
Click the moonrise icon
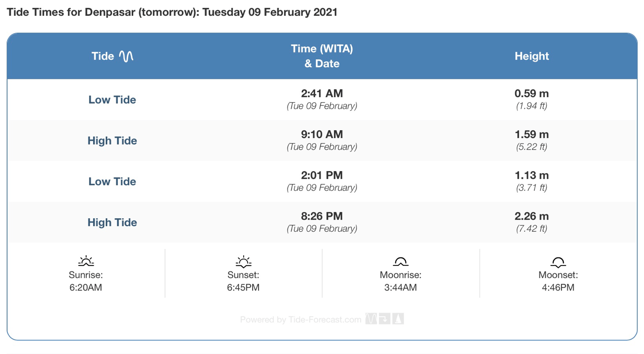click(400, 261)
